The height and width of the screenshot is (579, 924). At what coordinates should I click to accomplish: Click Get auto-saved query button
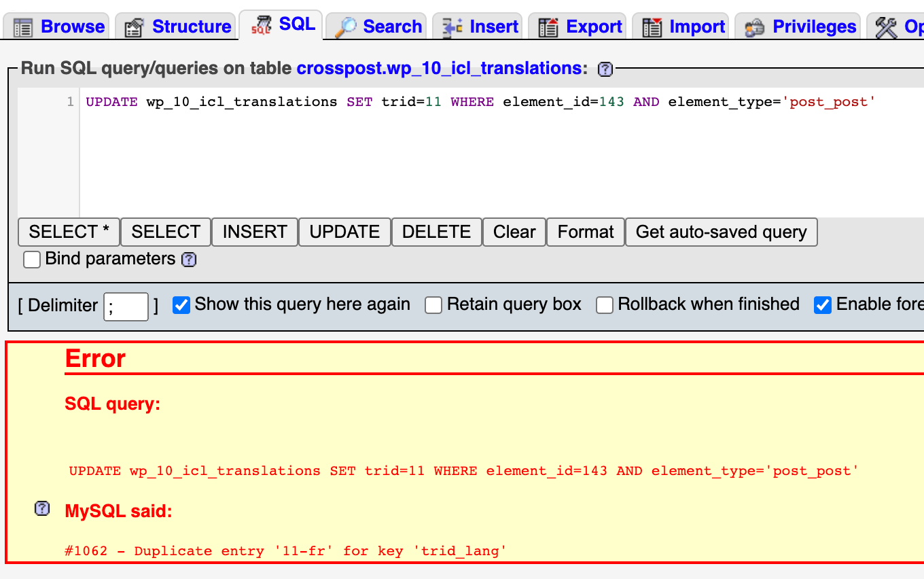[722, 232]
